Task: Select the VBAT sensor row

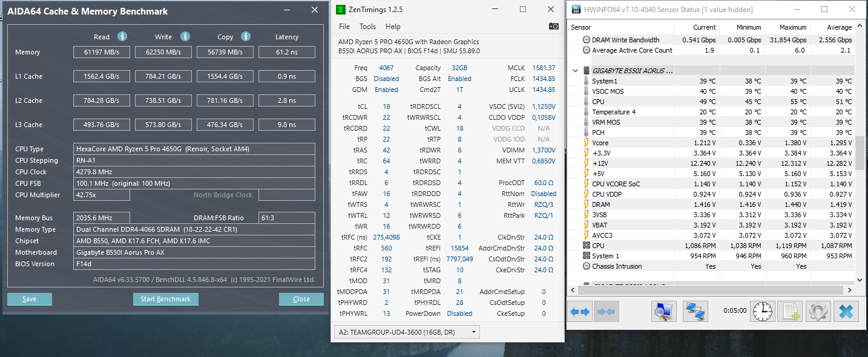Action: tap(712, 225)
